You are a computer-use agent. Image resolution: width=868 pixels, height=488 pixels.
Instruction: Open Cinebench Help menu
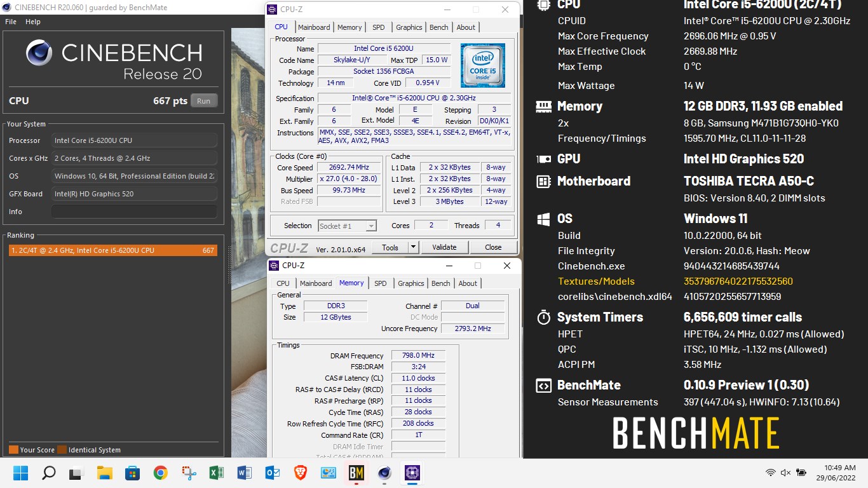[x=33, y=22]
